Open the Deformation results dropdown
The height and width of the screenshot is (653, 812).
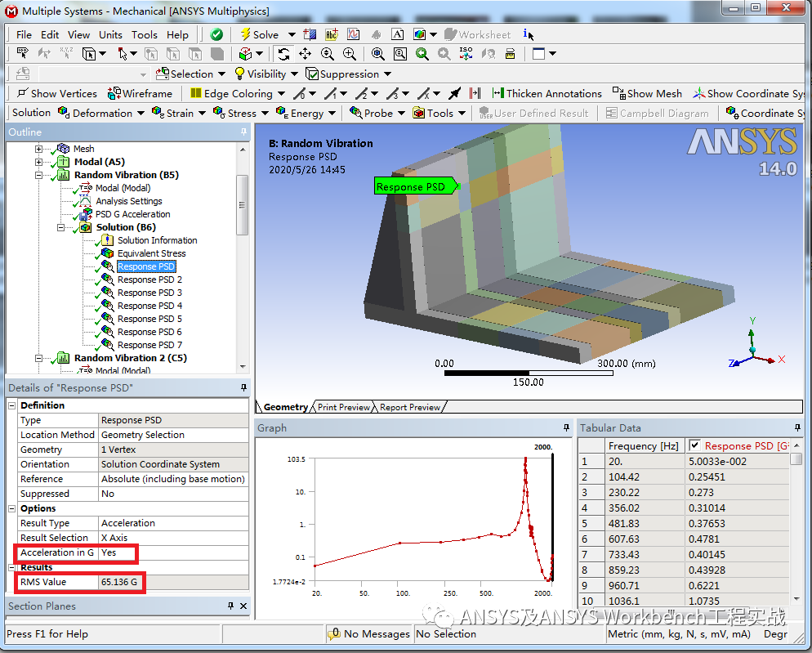point(141,113)
